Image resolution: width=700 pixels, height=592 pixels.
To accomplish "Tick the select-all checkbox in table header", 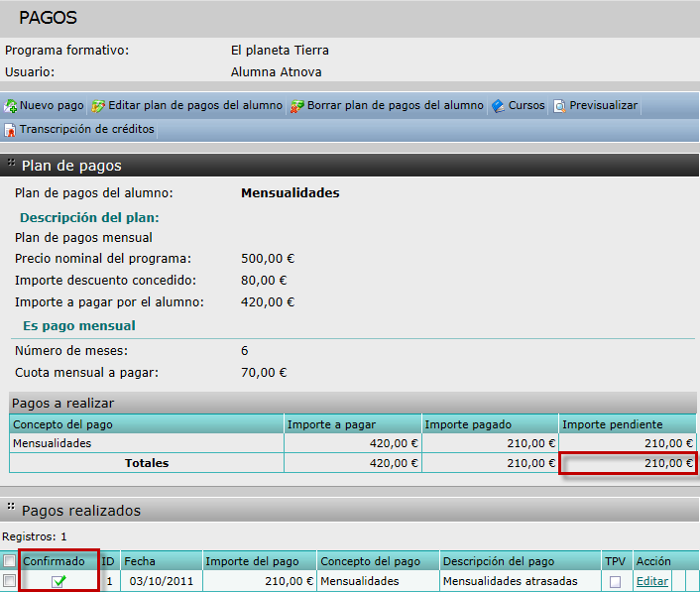I will 9,560.
